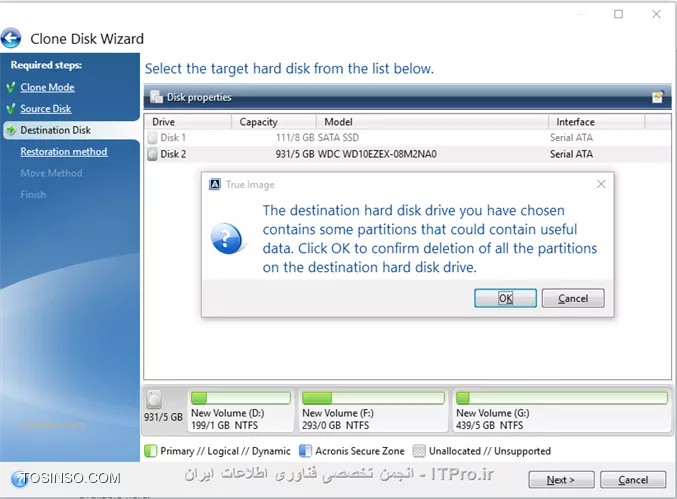Image resolution: width=677 pixels, height=499 pixels.
Task: Click the Acronis Secure Zone legend swatch
Action: (305, 451)
